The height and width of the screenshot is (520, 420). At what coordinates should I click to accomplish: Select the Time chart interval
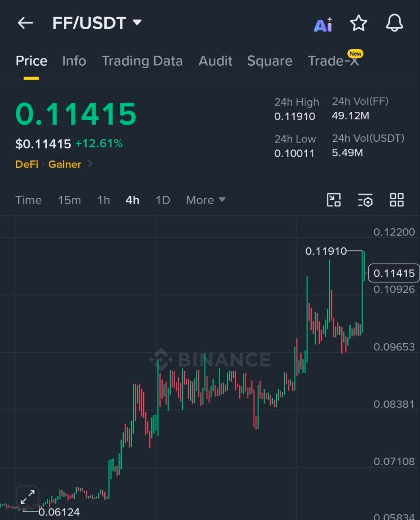coord(28,200)
